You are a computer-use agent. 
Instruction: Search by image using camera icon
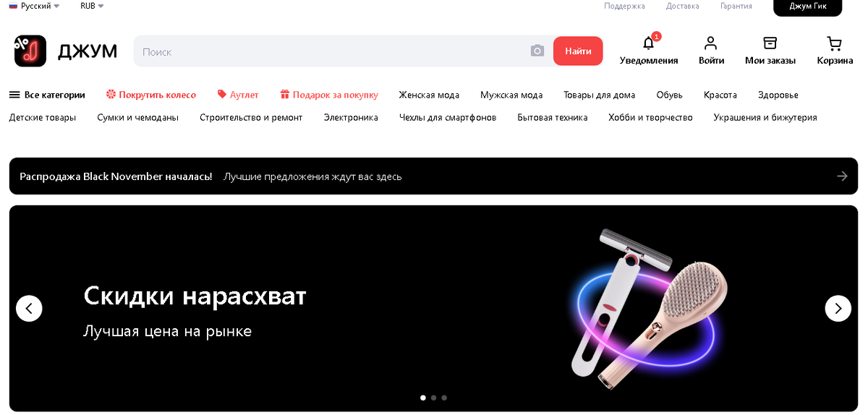[537, 51]
